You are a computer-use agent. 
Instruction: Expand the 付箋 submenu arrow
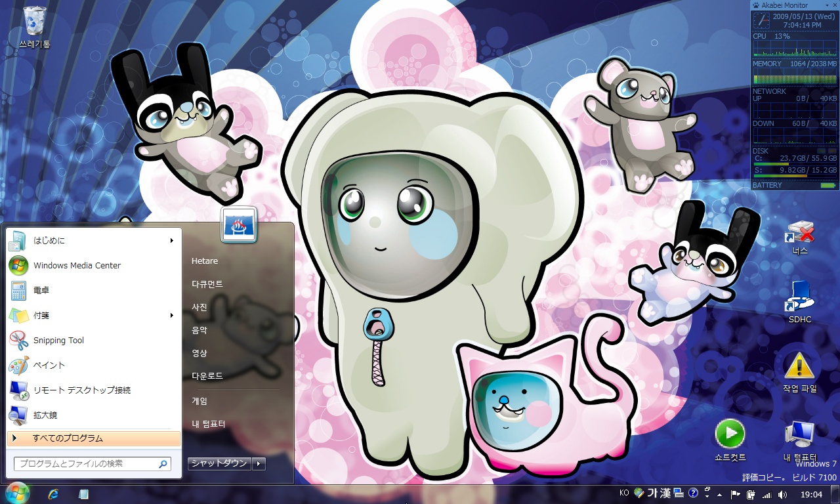click(172, 315)
